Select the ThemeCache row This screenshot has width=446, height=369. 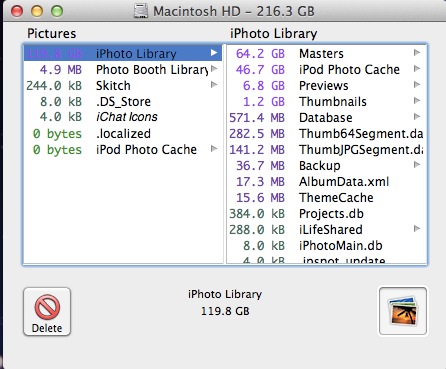(x=326, y=197)
